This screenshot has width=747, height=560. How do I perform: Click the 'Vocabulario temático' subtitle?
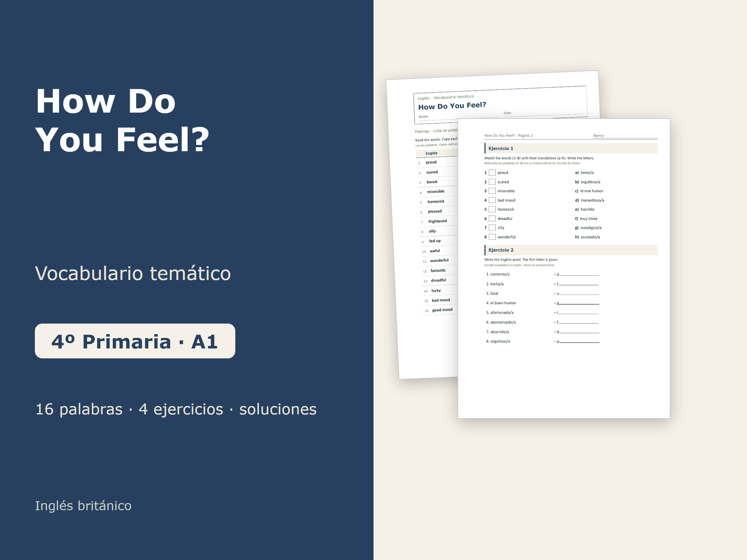click(x=133, y=273)
